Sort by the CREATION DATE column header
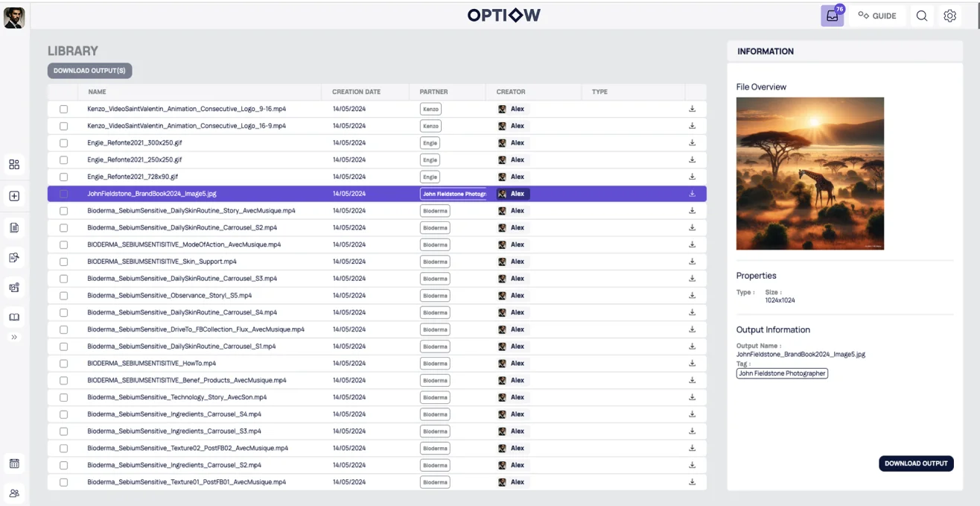The image size is (980, 506). coord(356,92)
